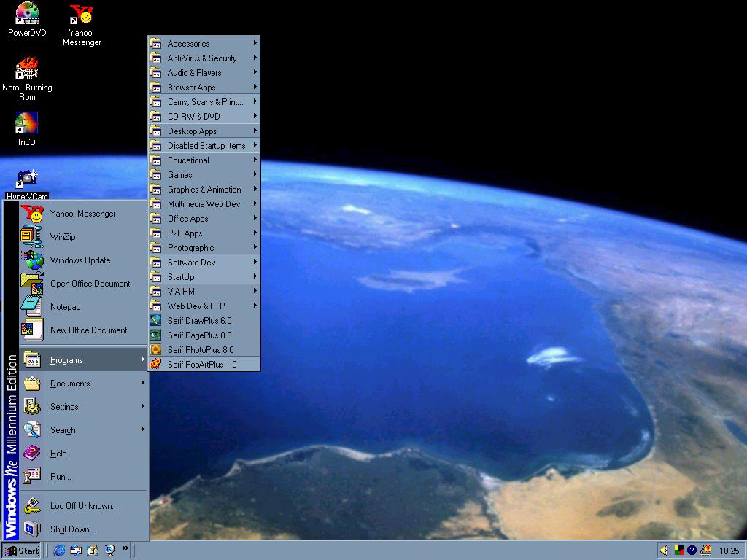Open the Software Dev program group
The width and height of the screenshot is (747, 560).
pos(204,262)
